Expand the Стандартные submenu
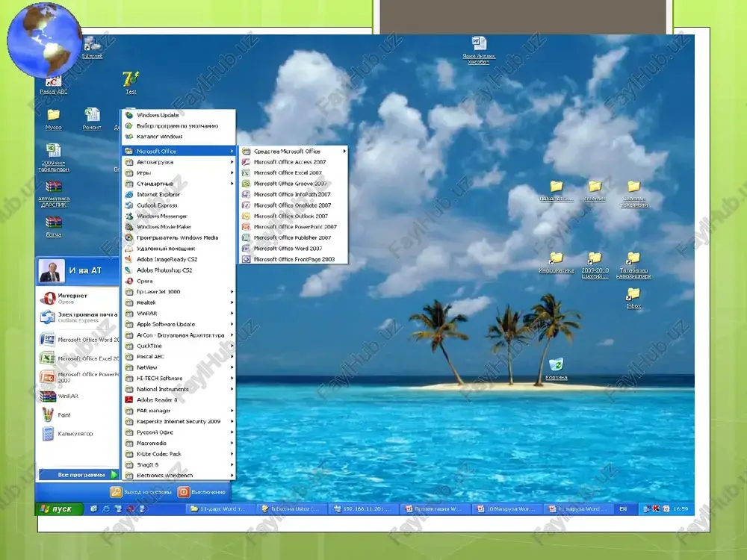This screenshot has height=560, width=747. [179, 184]
